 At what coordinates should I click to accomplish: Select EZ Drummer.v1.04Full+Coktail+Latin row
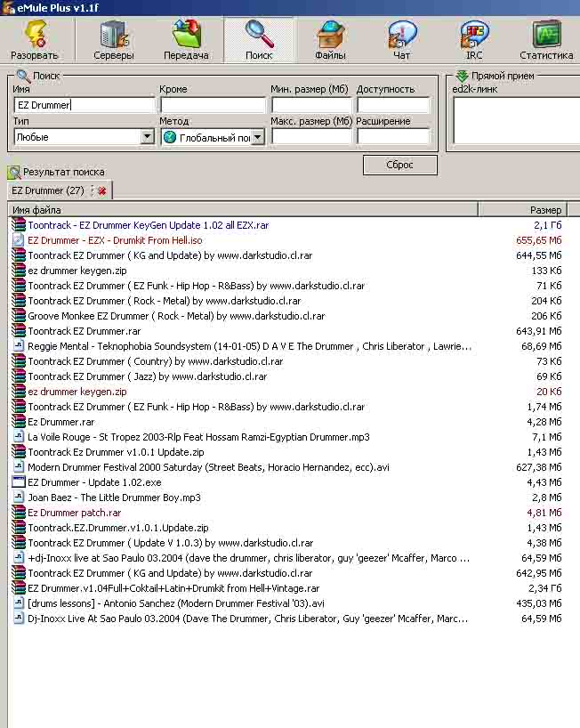tap(173, 588)
